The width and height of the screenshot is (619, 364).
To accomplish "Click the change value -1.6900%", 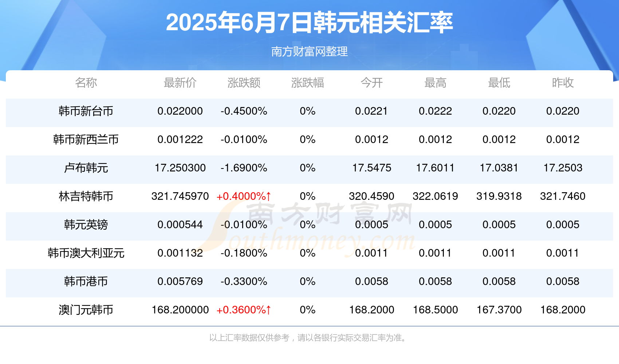I will [244, 168].
